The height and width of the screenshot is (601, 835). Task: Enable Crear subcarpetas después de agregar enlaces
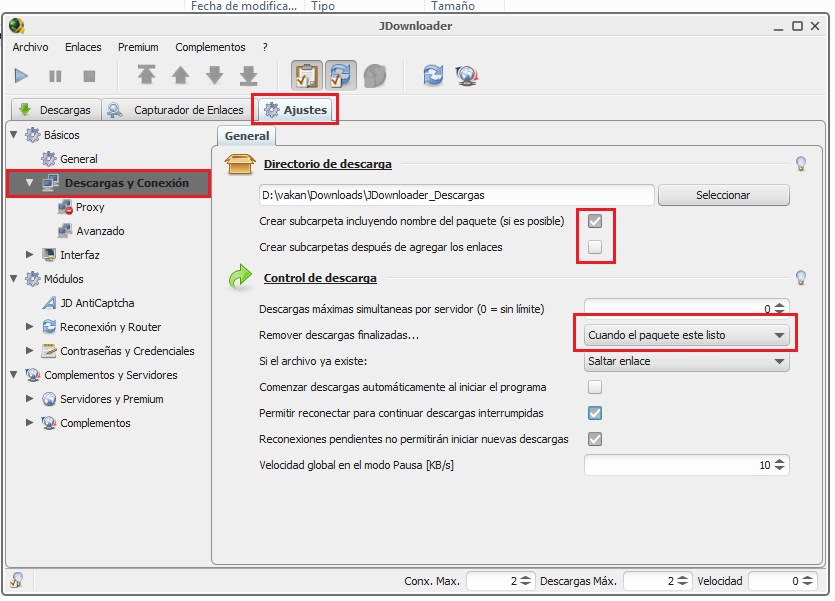click(x=595, y=247)
